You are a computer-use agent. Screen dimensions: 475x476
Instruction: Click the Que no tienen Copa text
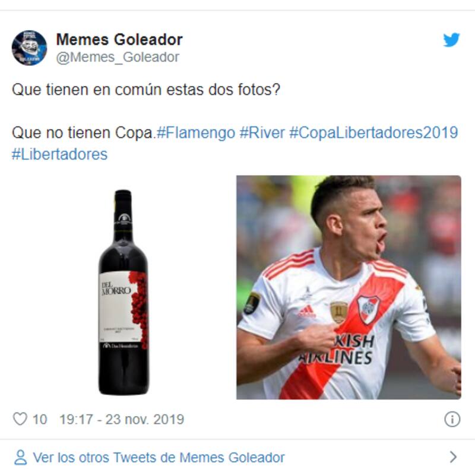point(83,133)
